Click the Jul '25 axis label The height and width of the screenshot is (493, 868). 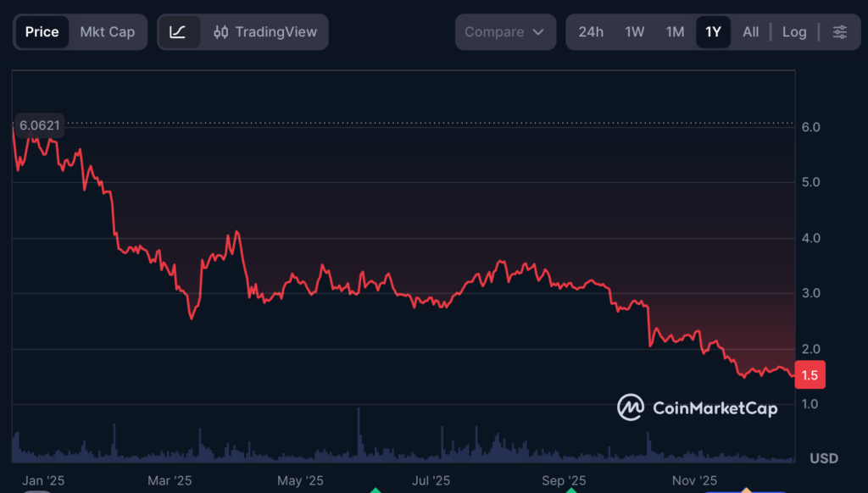click(x=431, y=480)
